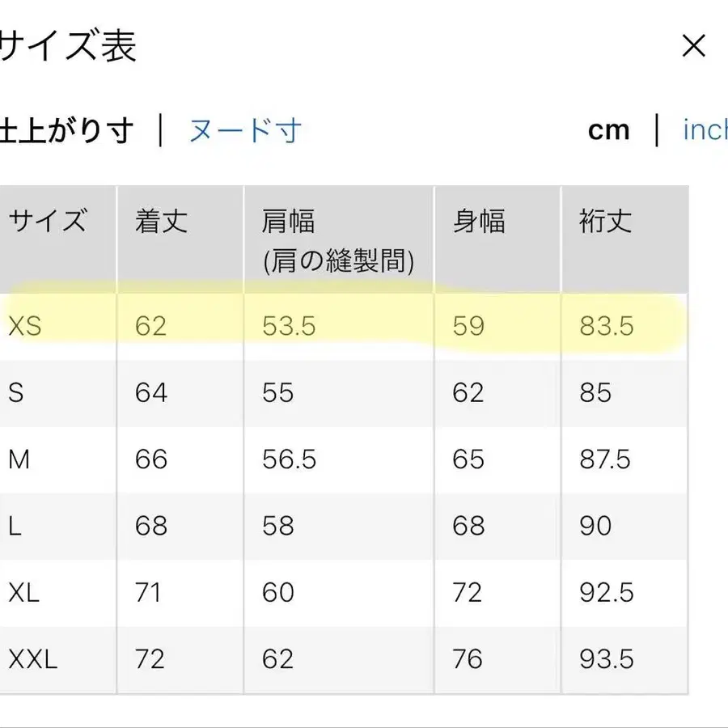Image resolution: width=728 pixels, height=728 pixels.
Task: Click the サイズ column header
Action: [x=47, y=221]
